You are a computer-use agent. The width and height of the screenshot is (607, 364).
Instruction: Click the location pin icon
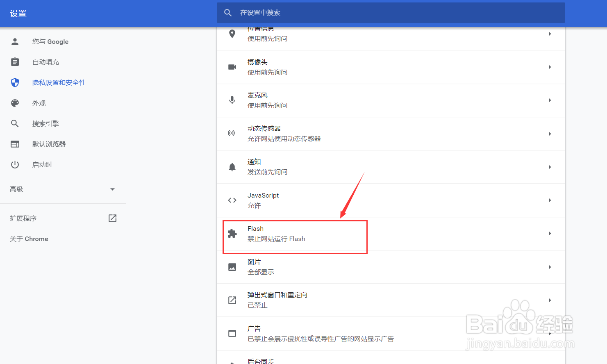coord(232,34)
